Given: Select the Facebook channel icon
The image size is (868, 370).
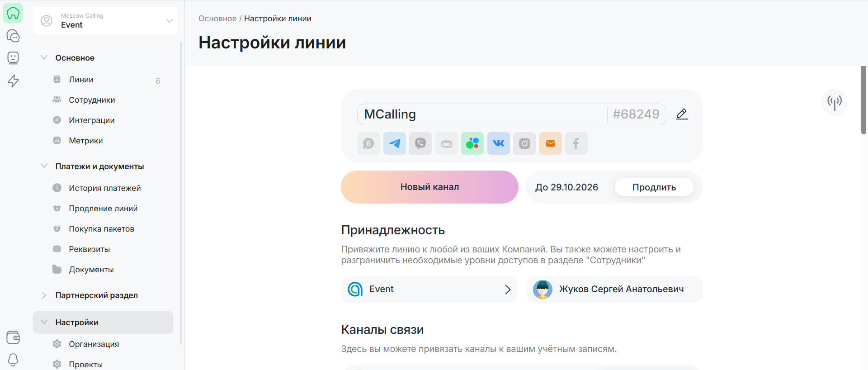Looking at the screenshot, I should tap(576, 143).
